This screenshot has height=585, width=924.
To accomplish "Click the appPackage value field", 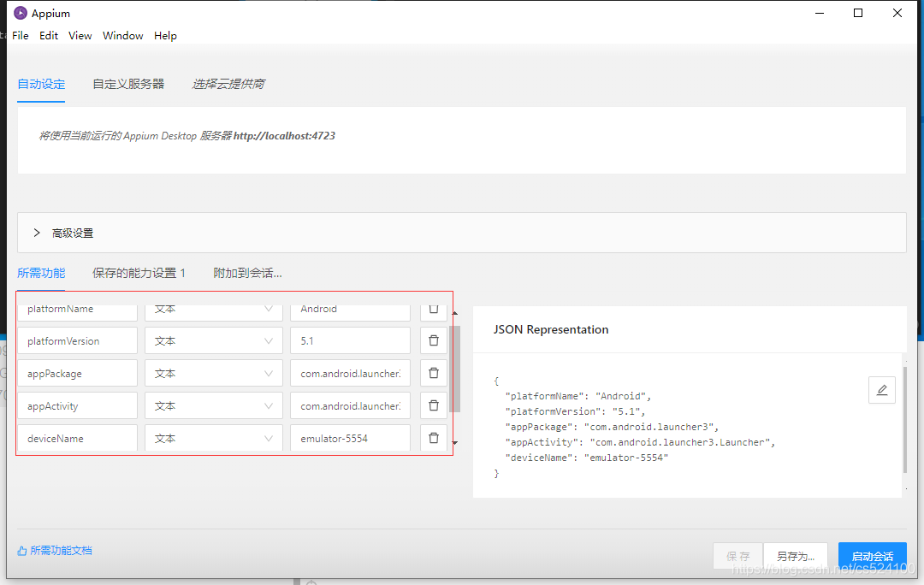I will pyautogui.click(x=350, y=373).
